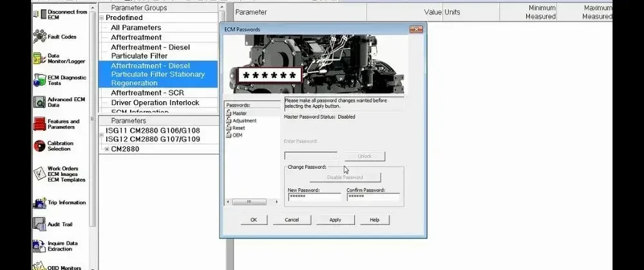644x270 pixels.
Task: Click the Reset password lock icon
Action: pyautogui.click(x=229, y=128)
